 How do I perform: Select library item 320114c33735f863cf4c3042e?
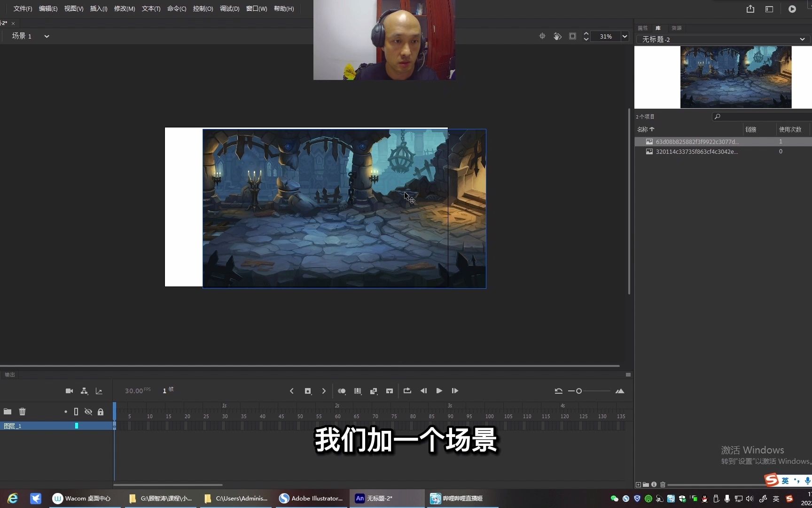click(723, 151)
